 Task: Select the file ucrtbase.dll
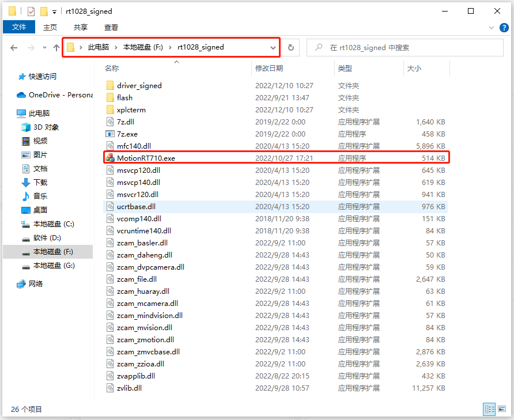click(x=136, y=207)
